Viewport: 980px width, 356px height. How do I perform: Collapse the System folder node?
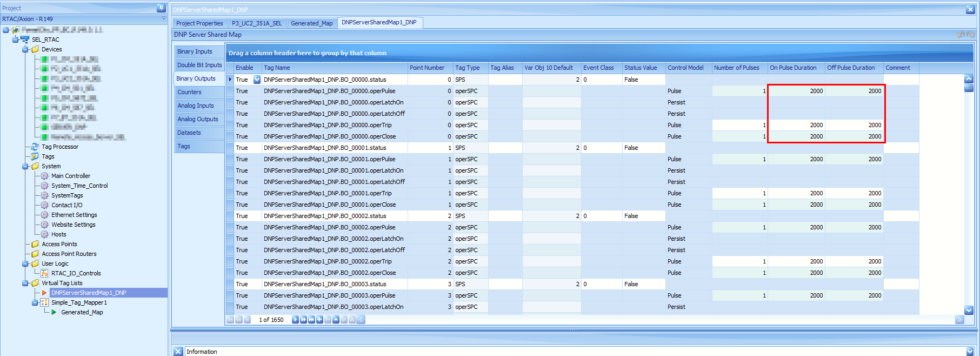tap(25, 166)
